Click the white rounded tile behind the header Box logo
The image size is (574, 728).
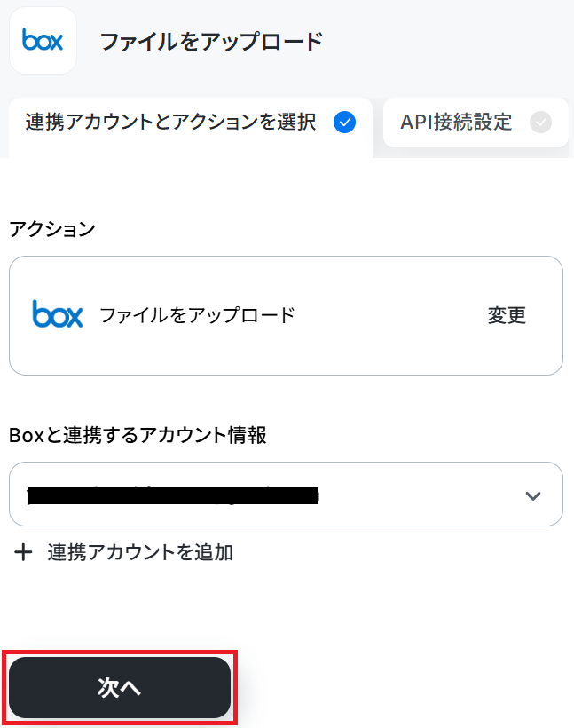43,40
